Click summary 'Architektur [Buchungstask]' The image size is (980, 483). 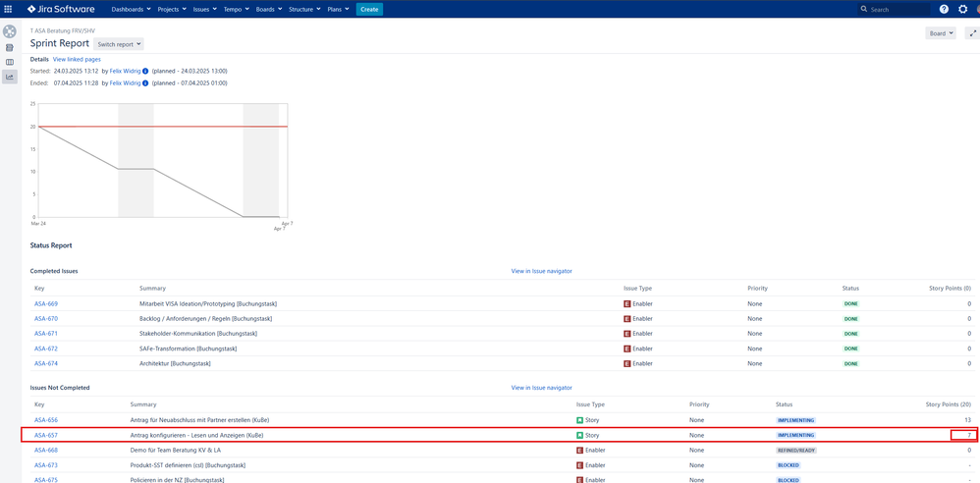click(x=175, y=363)
